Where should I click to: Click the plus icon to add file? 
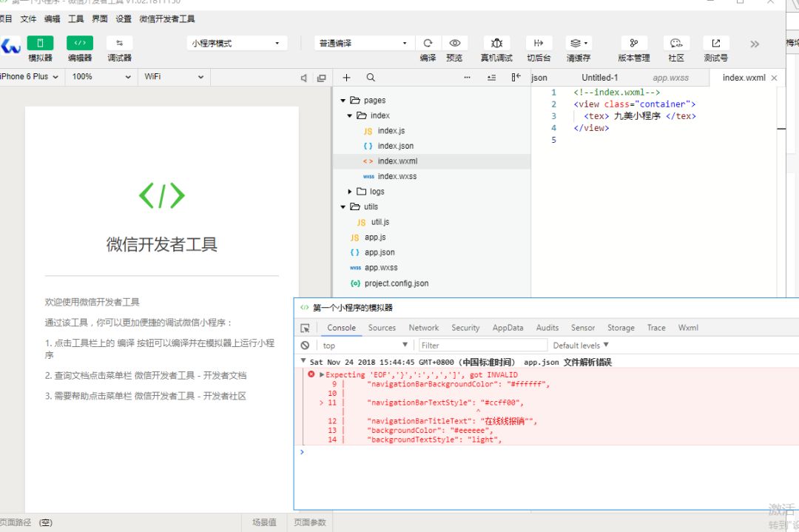pos(346,78)
